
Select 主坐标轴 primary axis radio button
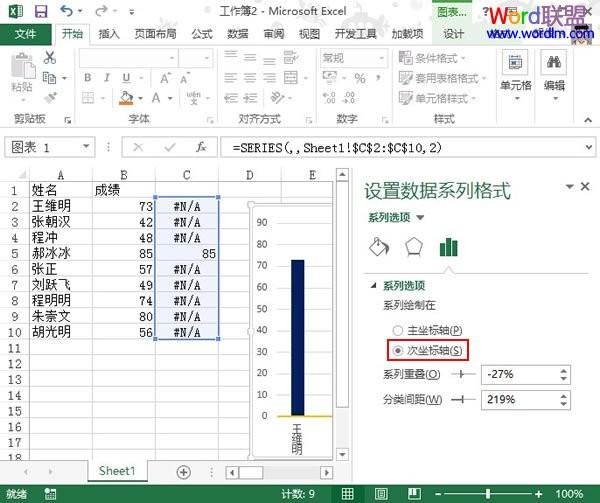[x=398, y=329]
